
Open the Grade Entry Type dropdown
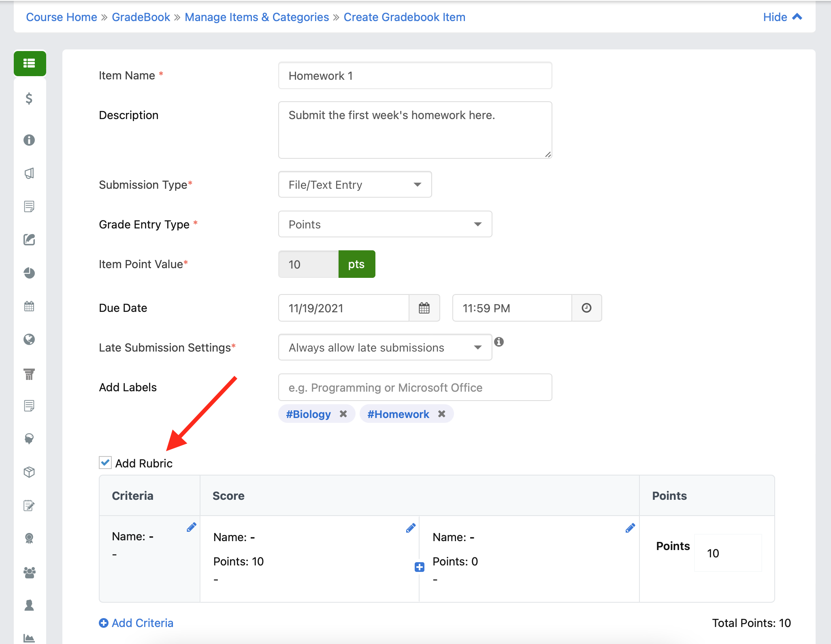click(385, 224)
